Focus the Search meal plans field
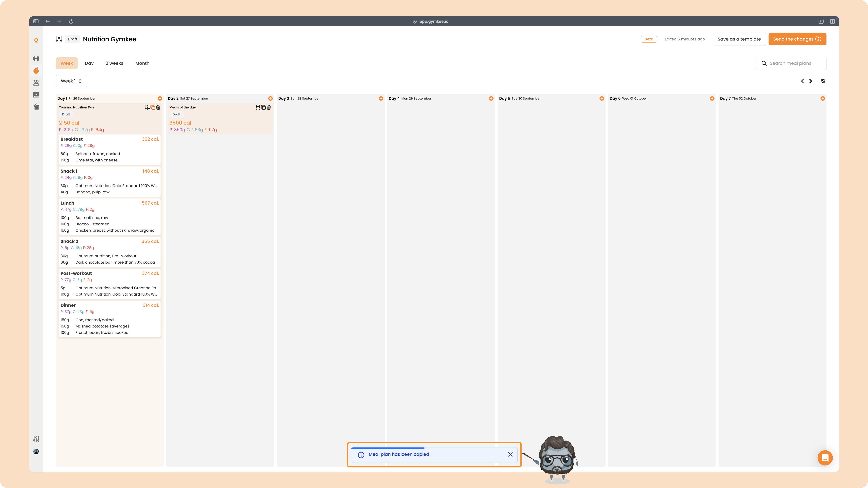Viewport: 868px width, 488px height. pyautogui.click(x=791, y=63)
